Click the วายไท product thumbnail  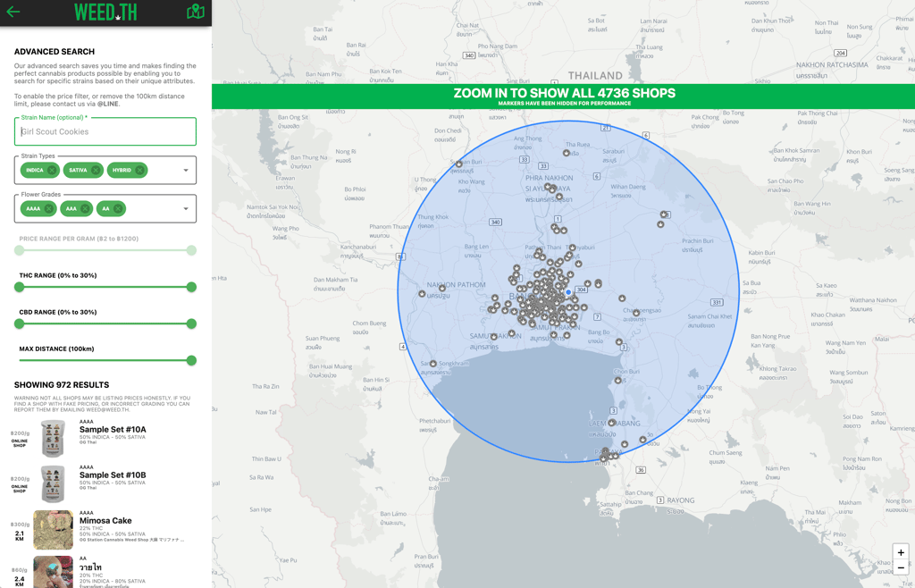(53, 572)
